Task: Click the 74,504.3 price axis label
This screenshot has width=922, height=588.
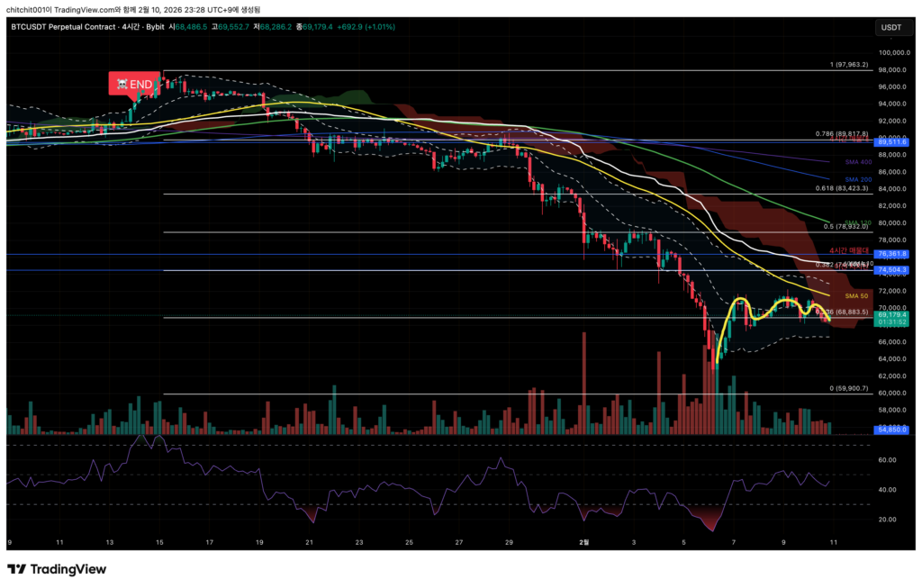Action: click(890, 269)
